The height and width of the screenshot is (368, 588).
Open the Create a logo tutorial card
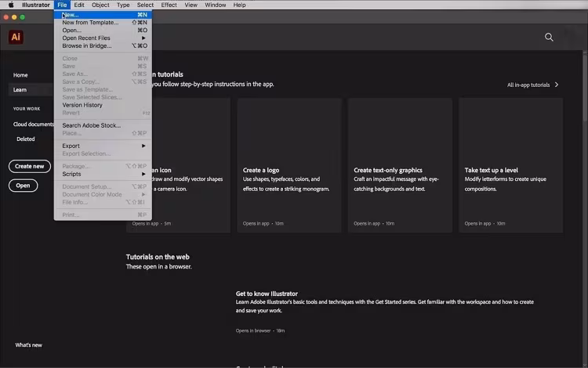coord(289,165)
